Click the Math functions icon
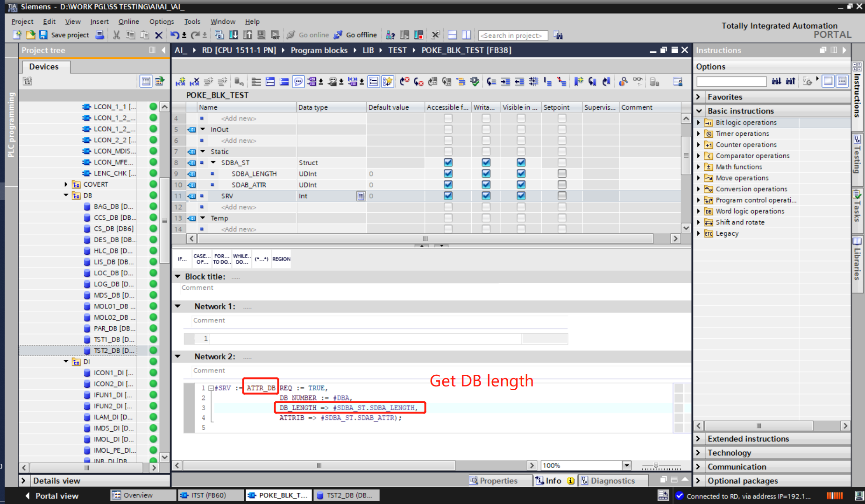Image resolution: width=865 pixels, height=504 pixels. [x=709, y=167]
